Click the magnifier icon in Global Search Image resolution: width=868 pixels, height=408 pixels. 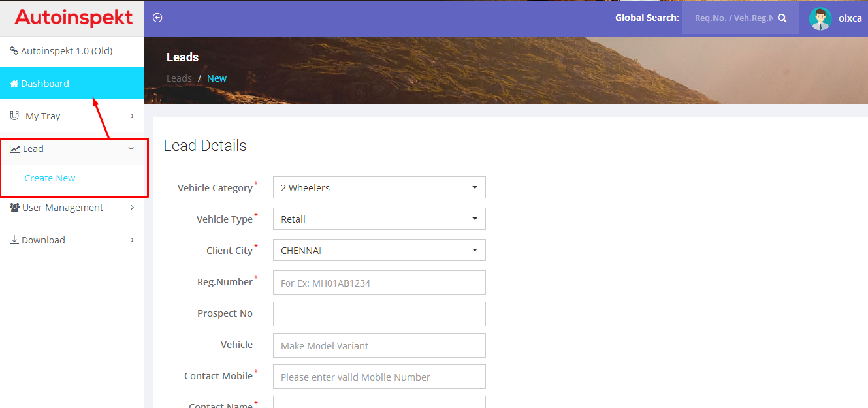pyautogui.click(x=782, y=18)
